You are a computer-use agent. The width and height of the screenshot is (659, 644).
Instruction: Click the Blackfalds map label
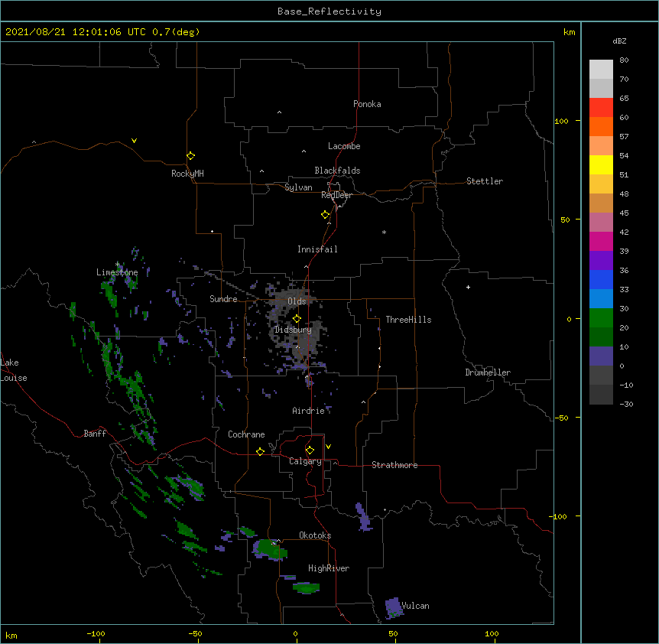[x=337, y=171]
